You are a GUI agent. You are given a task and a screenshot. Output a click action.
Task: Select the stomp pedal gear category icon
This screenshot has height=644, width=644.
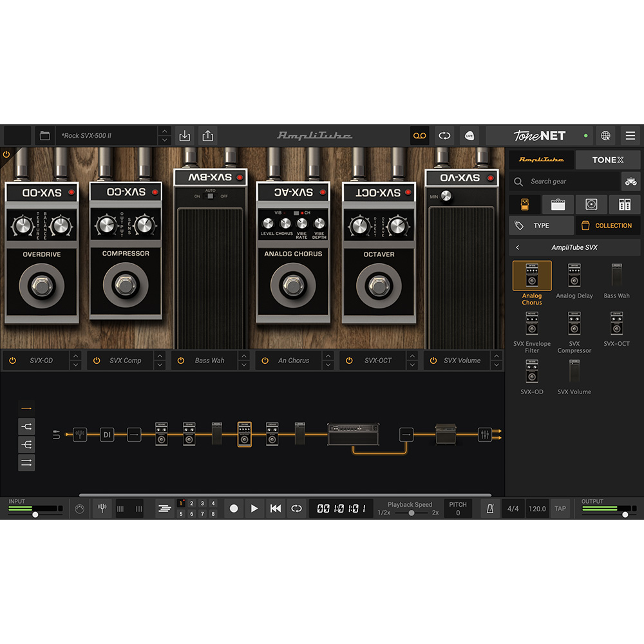(x=524, y=204)
